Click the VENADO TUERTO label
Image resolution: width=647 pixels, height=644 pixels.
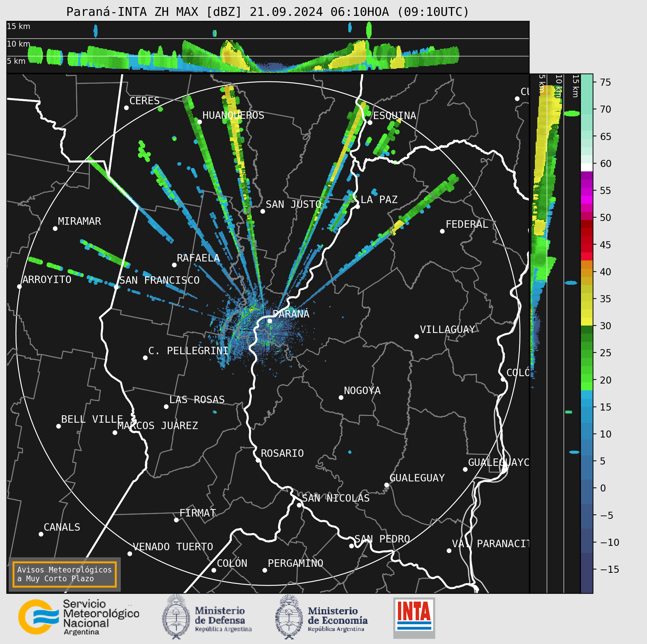[173, 547]
